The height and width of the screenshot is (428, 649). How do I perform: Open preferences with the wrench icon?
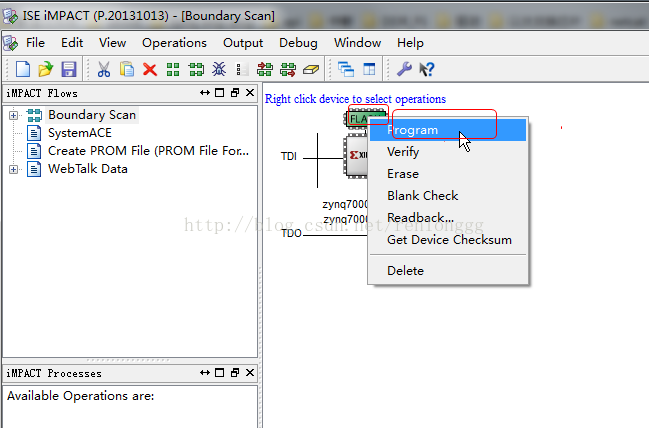pos(404,69)
